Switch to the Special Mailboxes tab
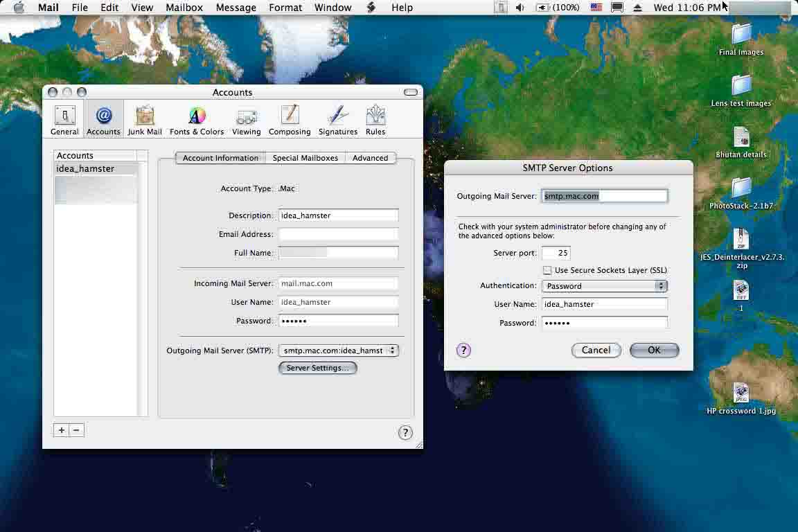 tap(305, 158)
